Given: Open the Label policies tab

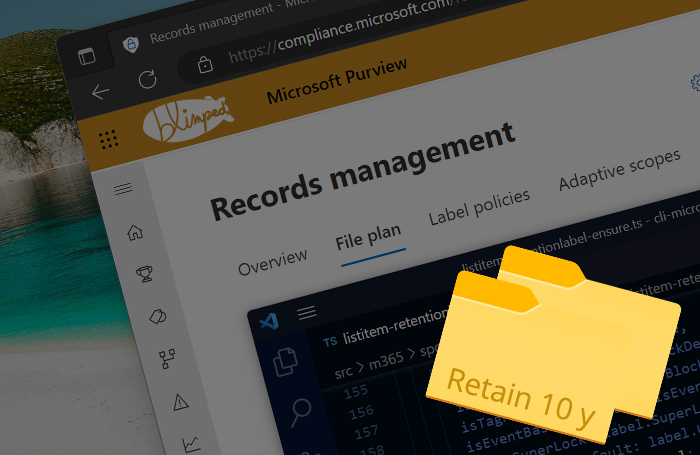Looking at the screenshot, I should click(479, 207).
